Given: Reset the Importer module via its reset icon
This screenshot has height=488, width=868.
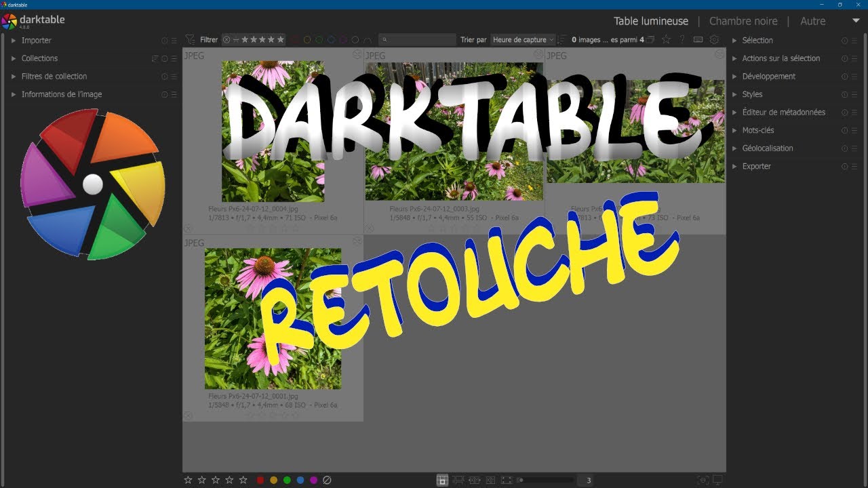Looking at the screenshot, I should pos(165,41).
